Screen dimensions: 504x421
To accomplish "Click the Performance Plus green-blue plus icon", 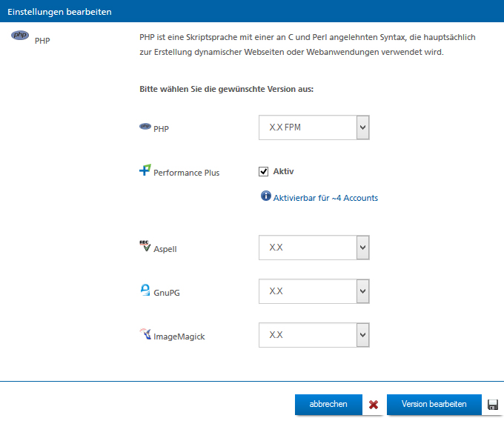I will click(145, 170).
